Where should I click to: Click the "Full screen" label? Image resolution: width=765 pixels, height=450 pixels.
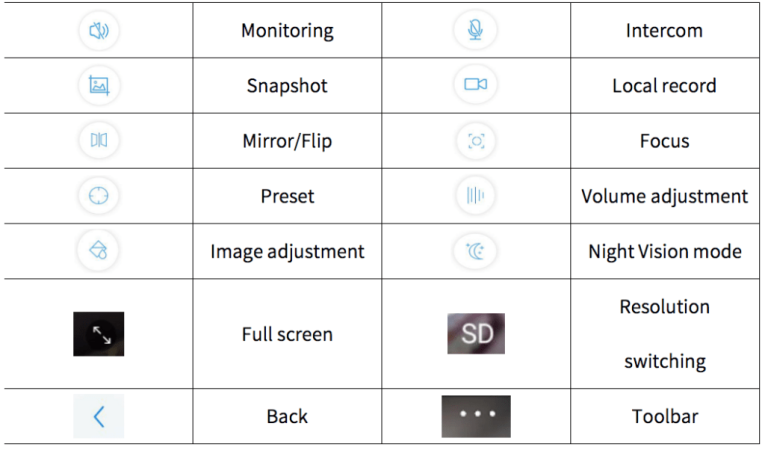(x=287, y=334)
